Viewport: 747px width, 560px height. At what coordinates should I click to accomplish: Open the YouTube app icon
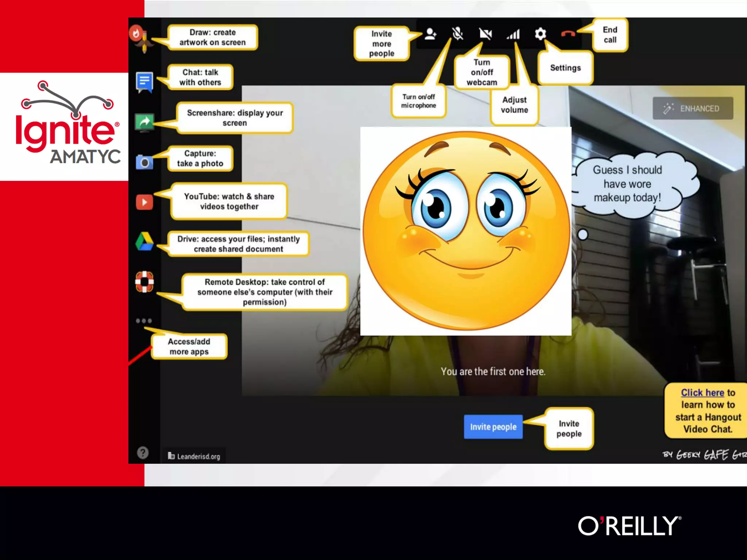click(144, 202)
